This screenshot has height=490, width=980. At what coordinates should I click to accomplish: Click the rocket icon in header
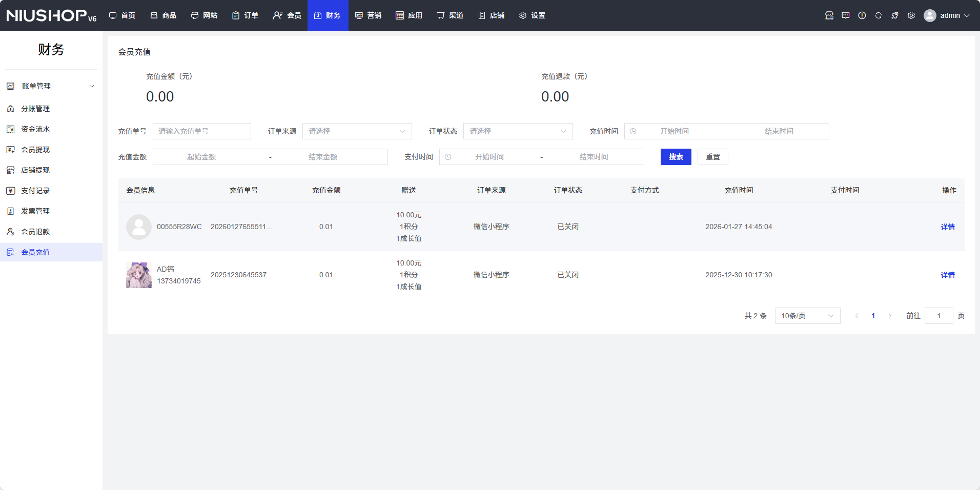894,15
